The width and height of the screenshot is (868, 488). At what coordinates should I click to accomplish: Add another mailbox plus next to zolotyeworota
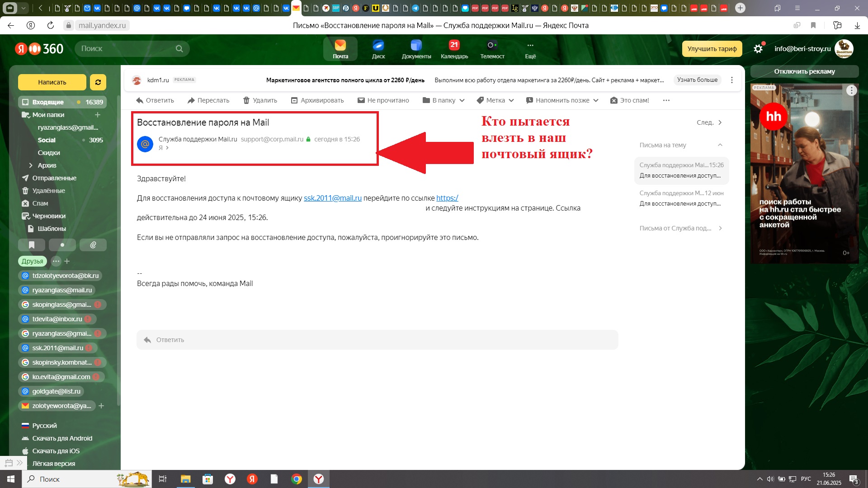[101, 406]
